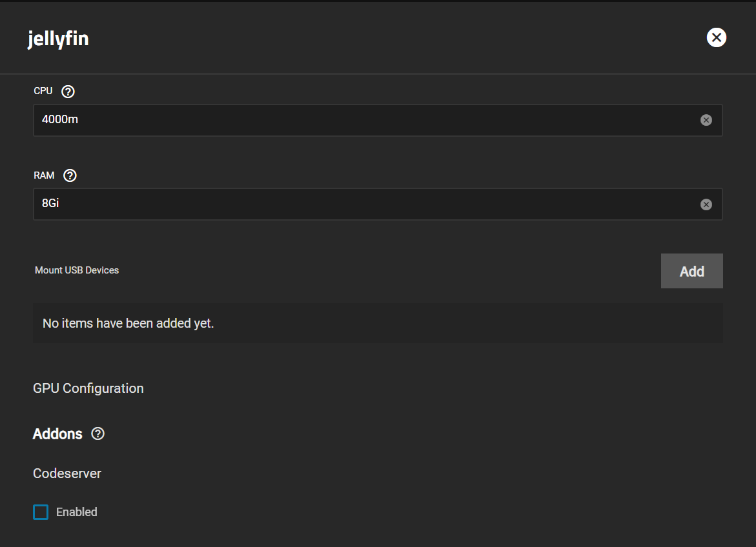756x547 pixels.
Task: Click the jellyfin panel title
Action: 58,39
